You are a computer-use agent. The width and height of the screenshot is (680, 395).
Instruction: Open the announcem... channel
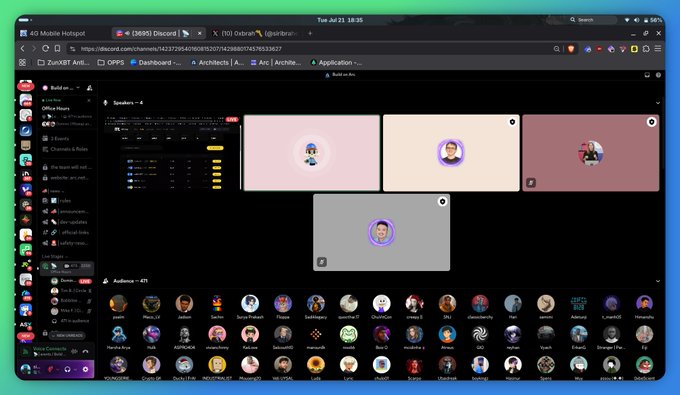coord(66,211)
